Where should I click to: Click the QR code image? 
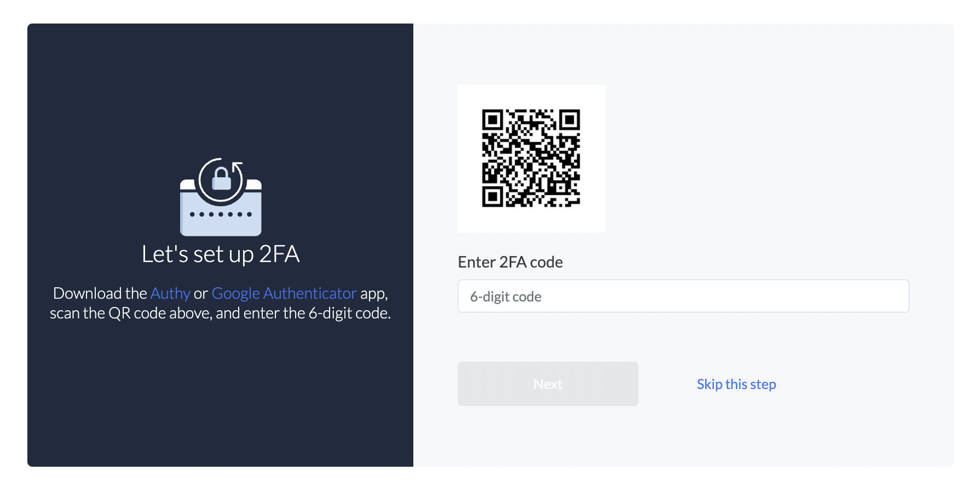pos(531,158)
